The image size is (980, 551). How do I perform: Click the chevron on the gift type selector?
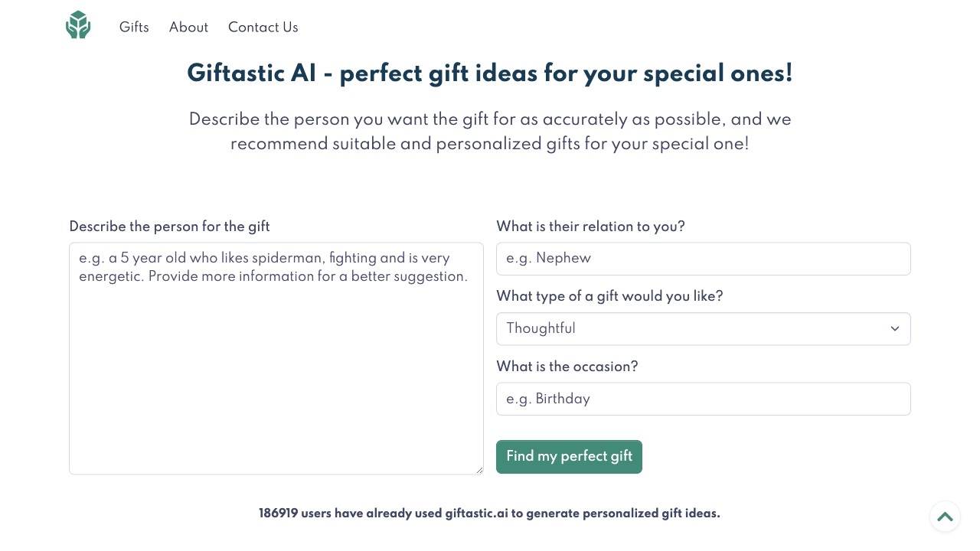tap(894, 328)
